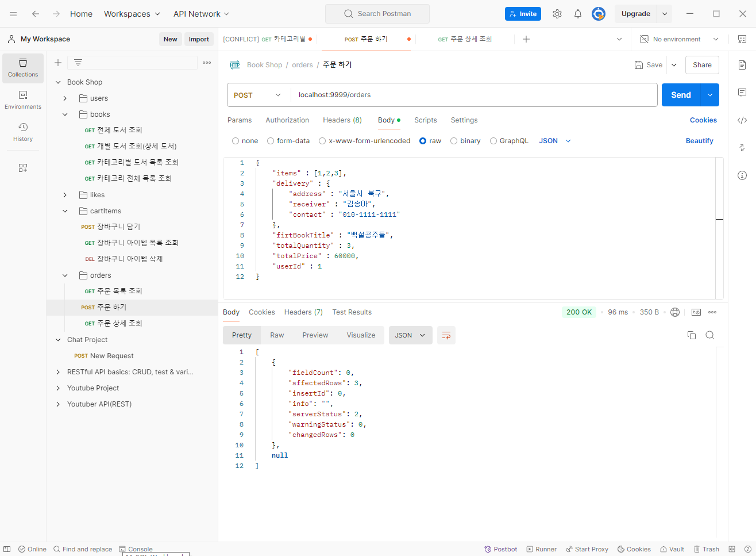Open Environments sidebar panel
The width and height of the screenshot is (756, 556).
click(23, 100)
